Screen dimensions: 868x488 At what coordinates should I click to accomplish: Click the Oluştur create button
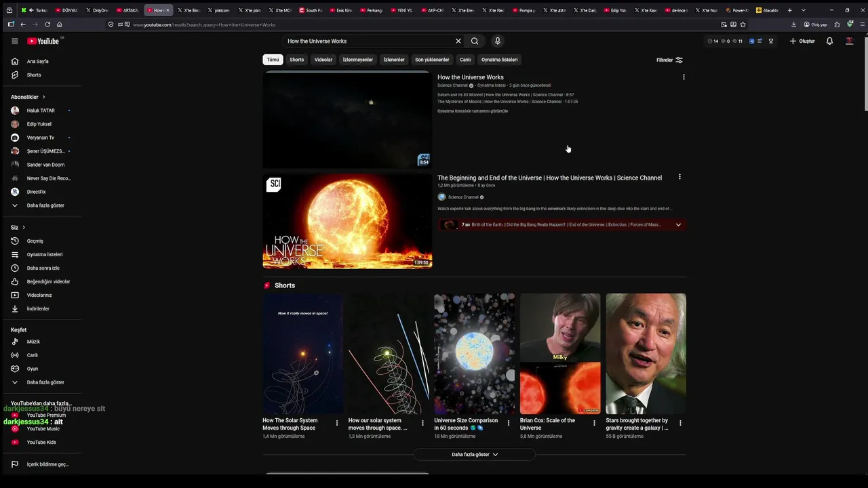(802, 41)
